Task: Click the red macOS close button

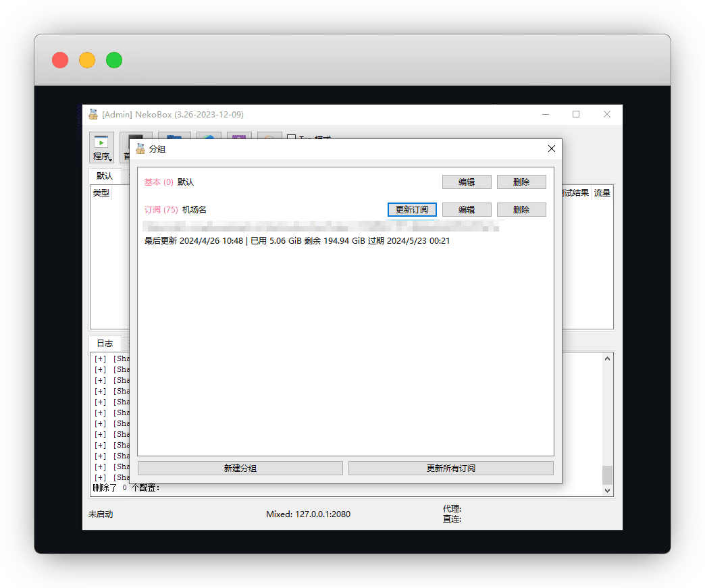Action: 60,60
